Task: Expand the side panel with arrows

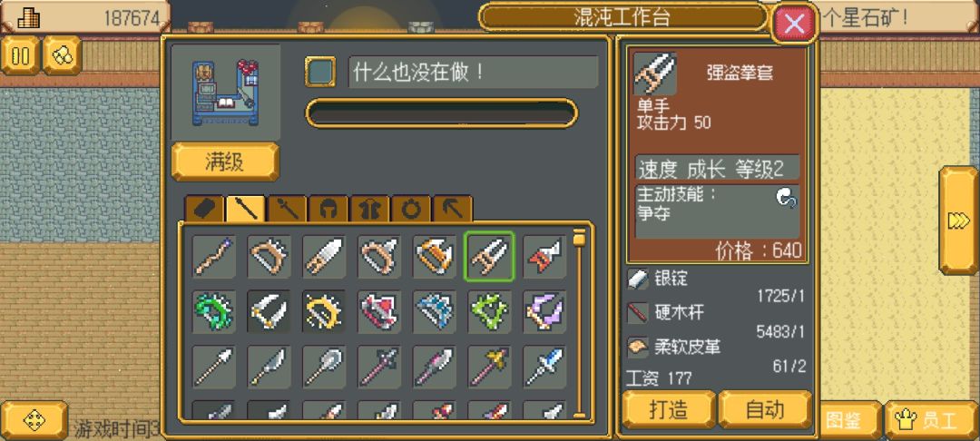Action: tap(959, 220)
